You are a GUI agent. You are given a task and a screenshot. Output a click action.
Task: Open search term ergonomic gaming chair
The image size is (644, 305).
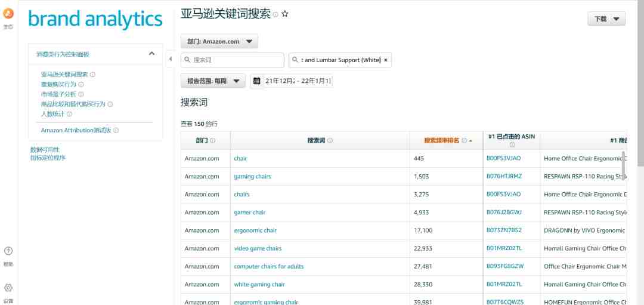click(266, 302)
